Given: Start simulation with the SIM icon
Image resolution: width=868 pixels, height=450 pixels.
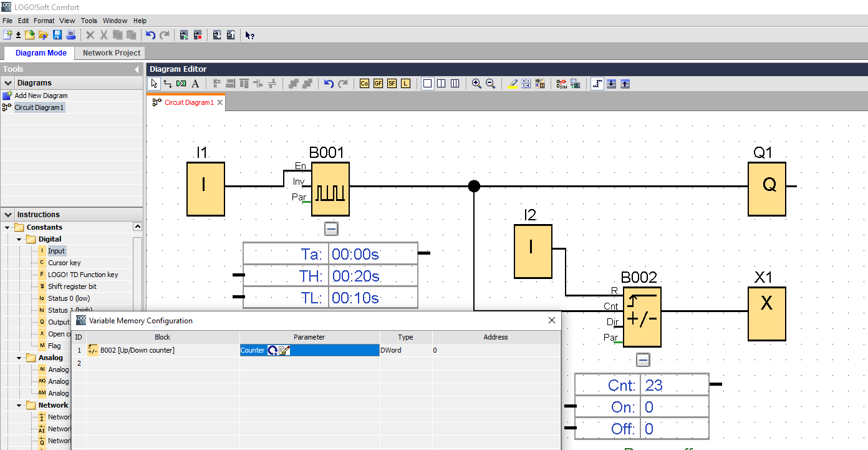Looking at the screenshot, I should click(x=561, y=84).
